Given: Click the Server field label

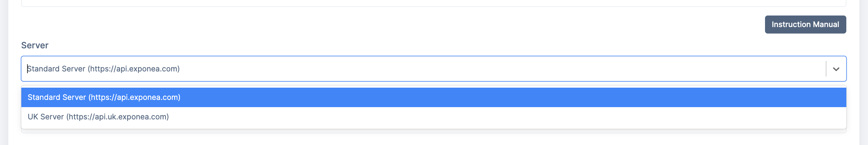Looking at the screenshot, I should (x=35, y=45).
